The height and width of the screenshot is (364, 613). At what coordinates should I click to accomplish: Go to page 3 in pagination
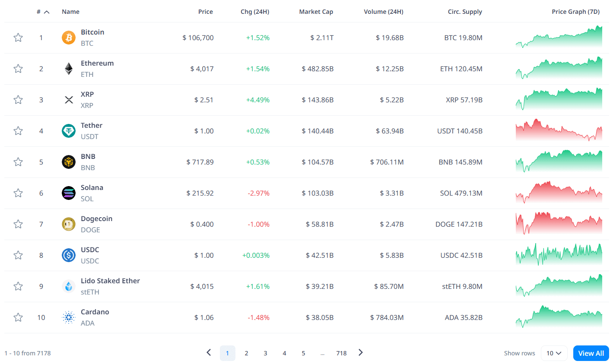(265, 353)
